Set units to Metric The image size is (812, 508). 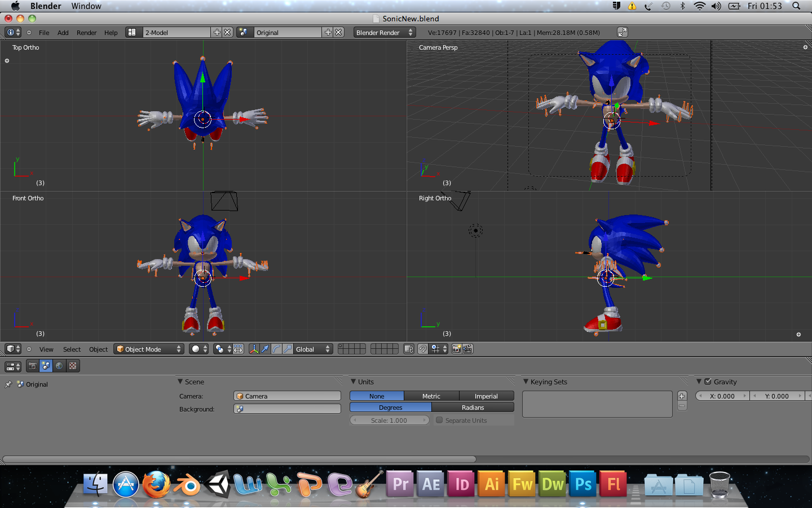click(431, 396)
